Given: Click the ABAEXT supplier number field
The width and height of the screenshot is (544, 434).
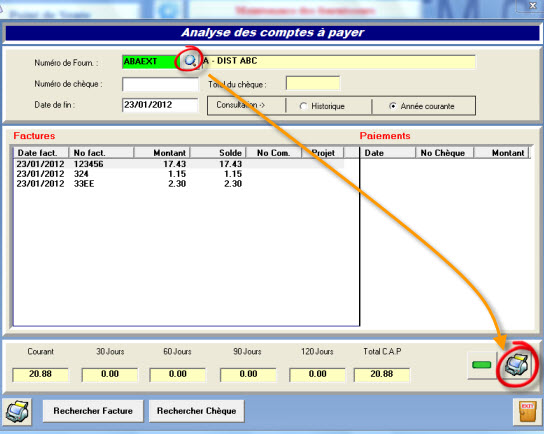Looking at the screenshot, I should pyautogui.click(x=150, y=61).
